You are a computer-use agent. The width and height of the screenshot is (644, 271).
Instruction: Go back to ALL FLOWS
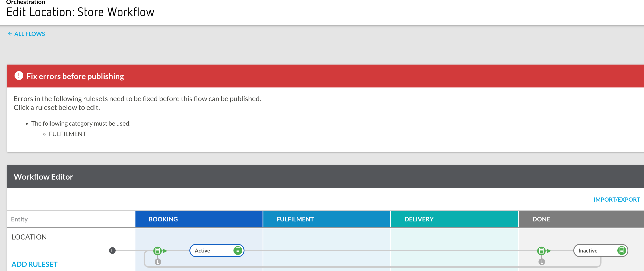(30, 34)
